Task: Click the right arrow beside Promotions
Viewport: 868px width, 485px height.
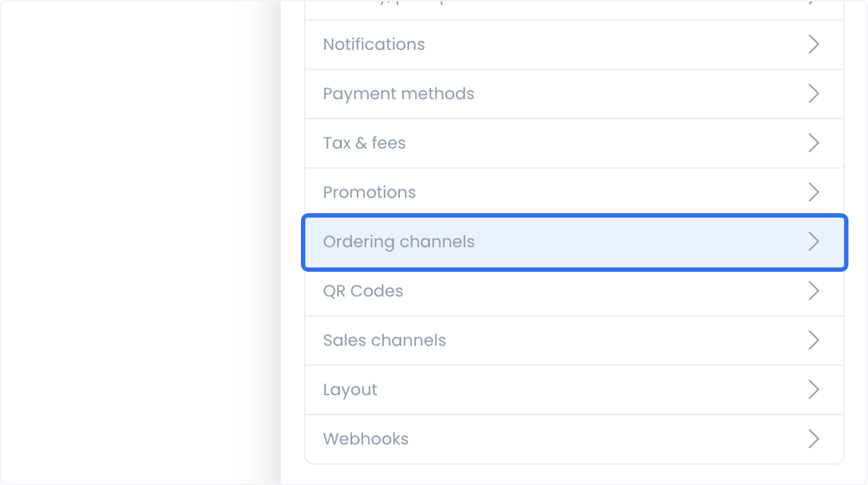Action: coord(814,192)
